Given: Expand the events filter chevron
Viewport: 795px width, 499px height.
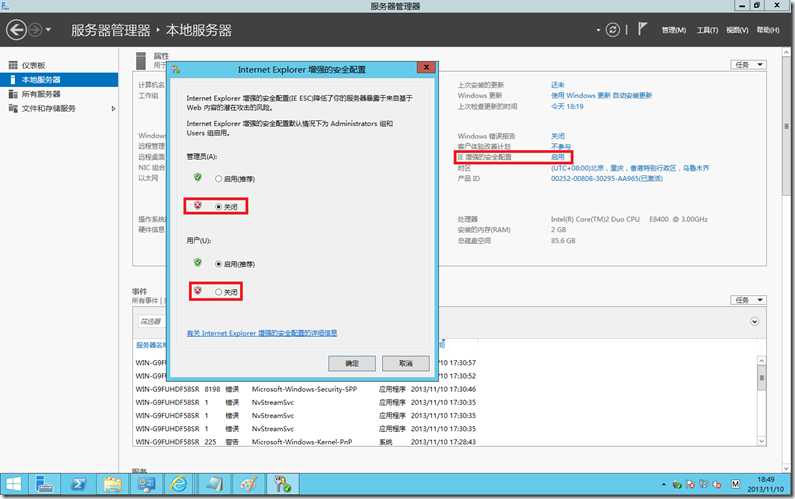Looking at the screenshot, I should [754, 322].
